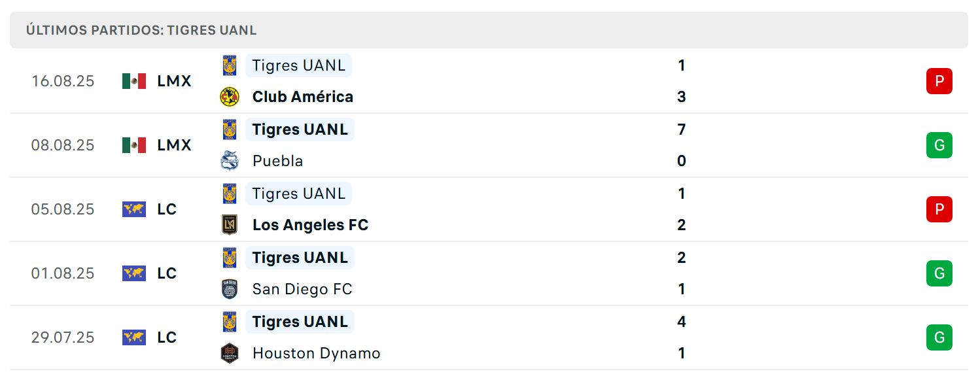Click the red P badge for Club América match
980x378 pixels.
pyautogui.click(x=939, y=81)
